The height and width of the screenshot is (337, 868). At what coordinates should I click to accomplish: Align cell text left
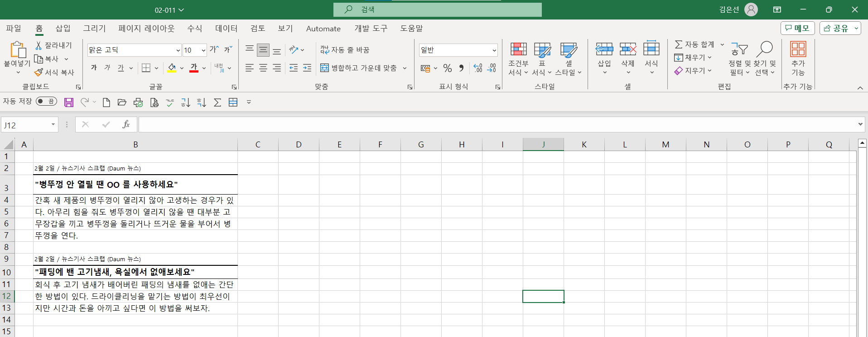pos(250,68)
